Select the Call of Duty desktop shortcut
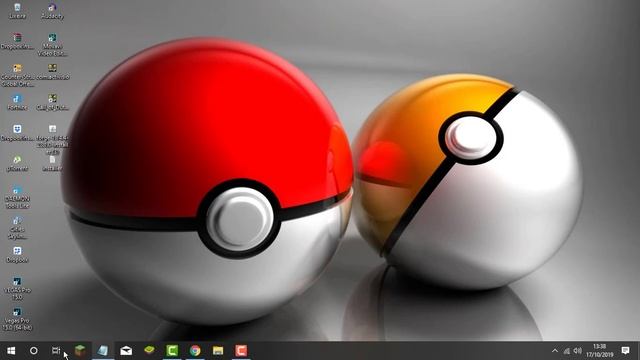Screen dimensions: 640x360 point(52,102)
